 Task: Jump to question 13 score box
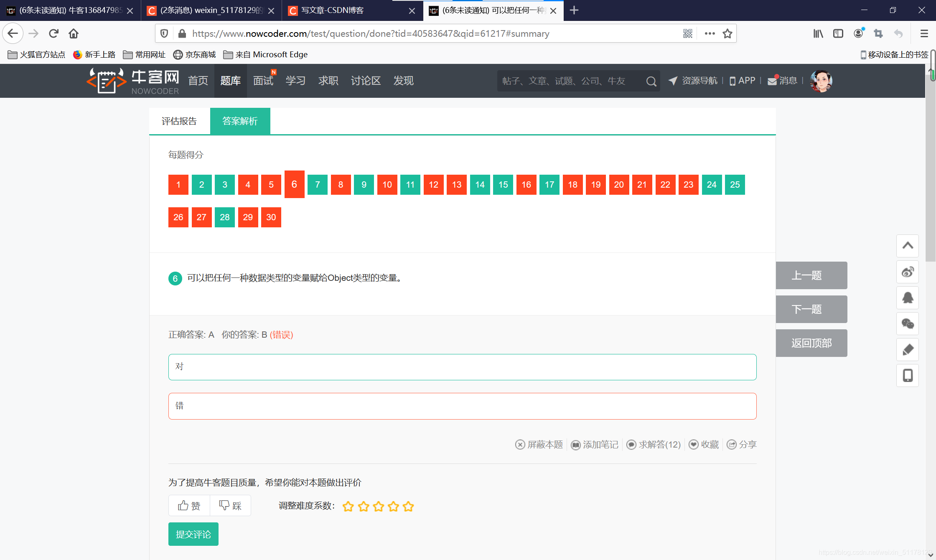point(457,185)
